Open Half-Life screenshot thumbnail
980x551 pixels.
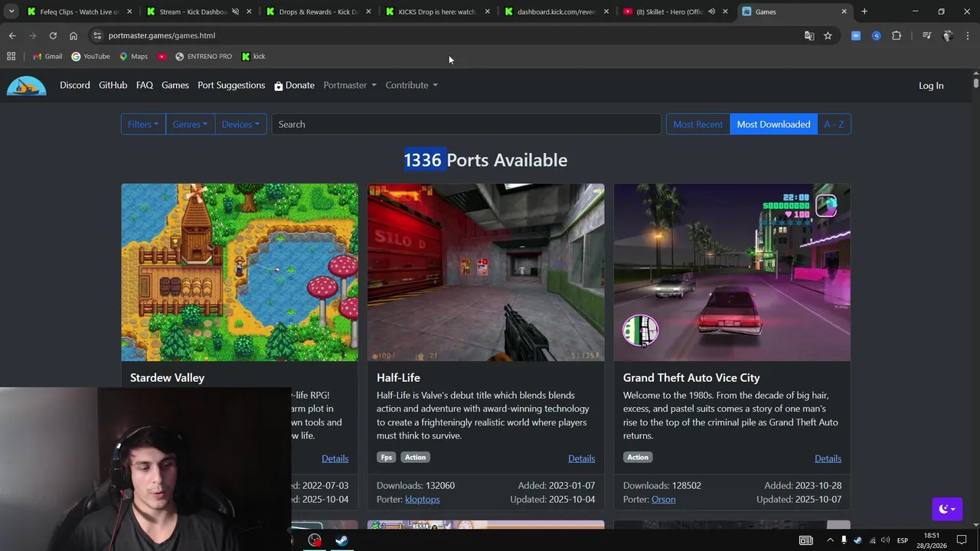(x=485, y=272)
